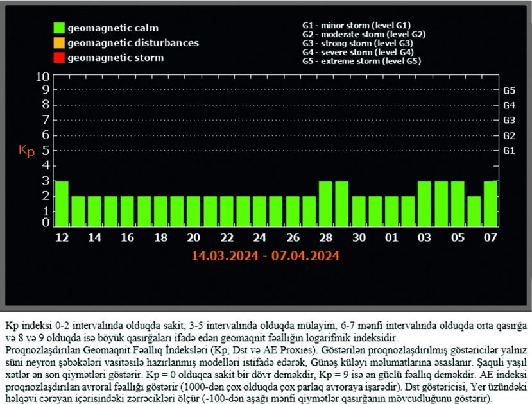Click the y-axis value 6
This screenshot has height=404, width=532.
(46, 135)
